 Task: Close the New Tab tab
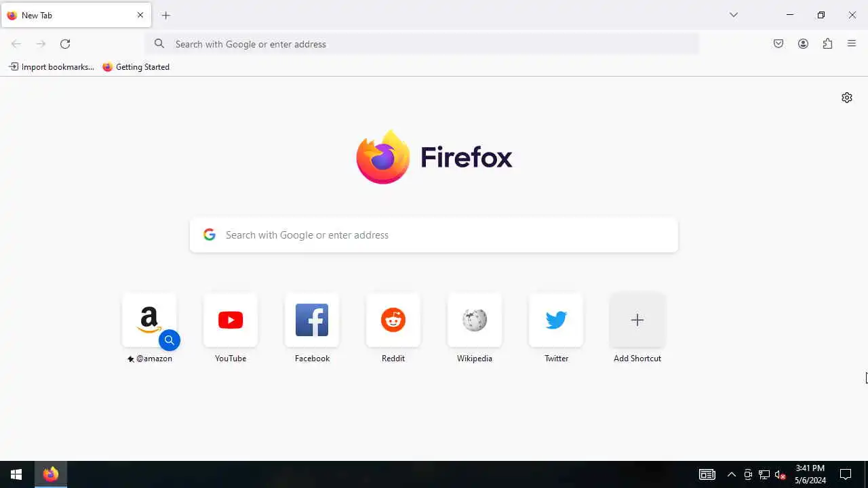coord(140,15)
